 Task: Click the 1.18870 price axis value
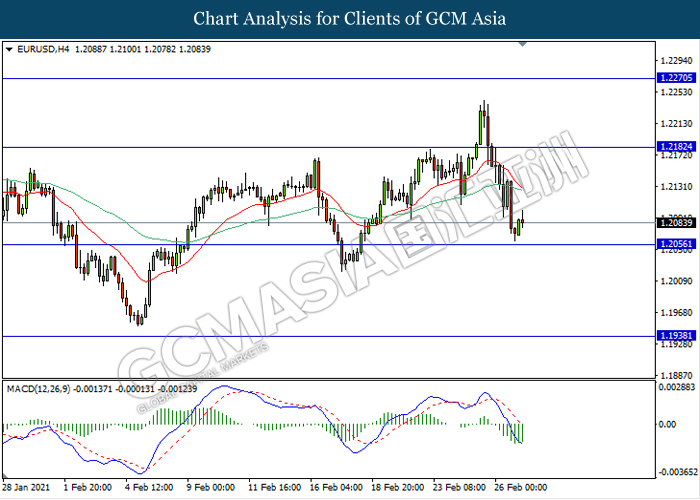click(x=676, y=376)
